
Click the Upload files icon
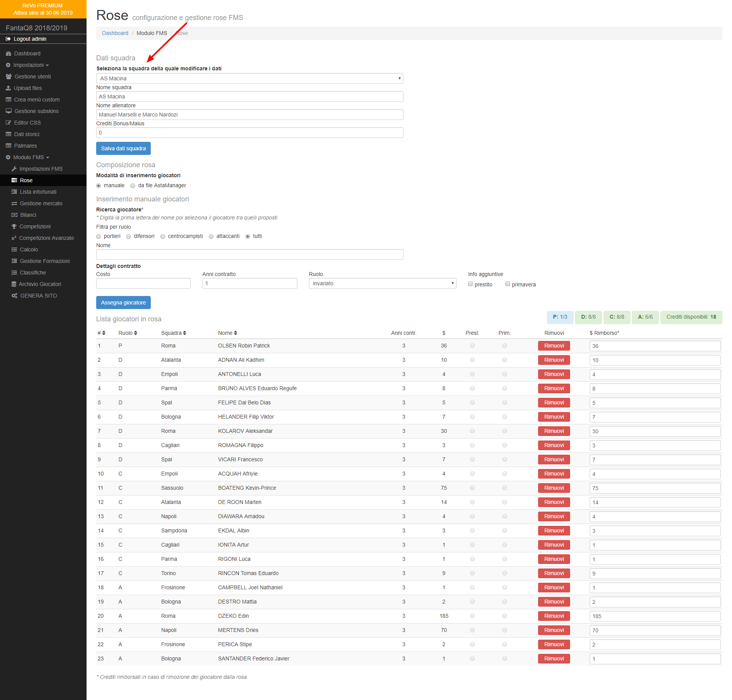coord(8,88)
